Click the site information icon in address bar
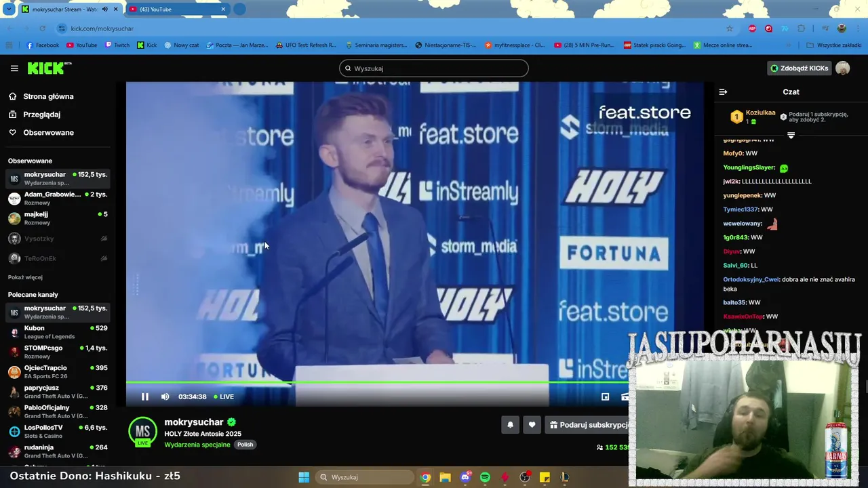868x488 pixels. point(62,28)
